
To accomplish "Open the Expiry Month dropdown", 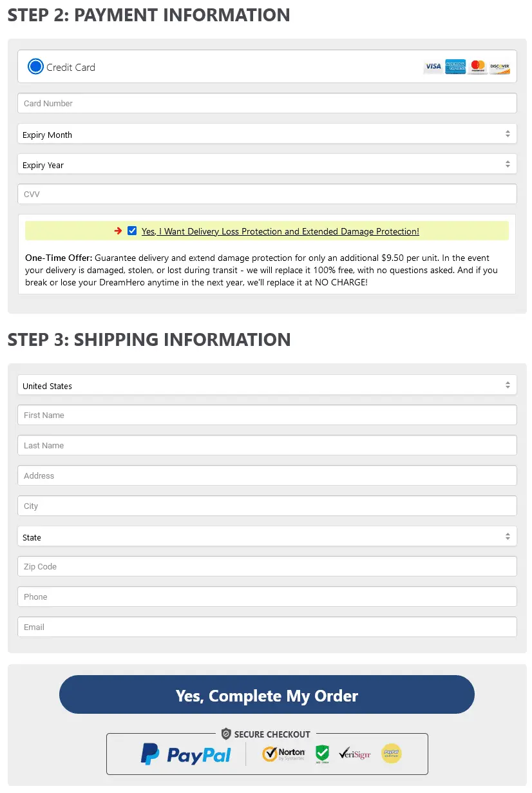I will click(267, 133).
